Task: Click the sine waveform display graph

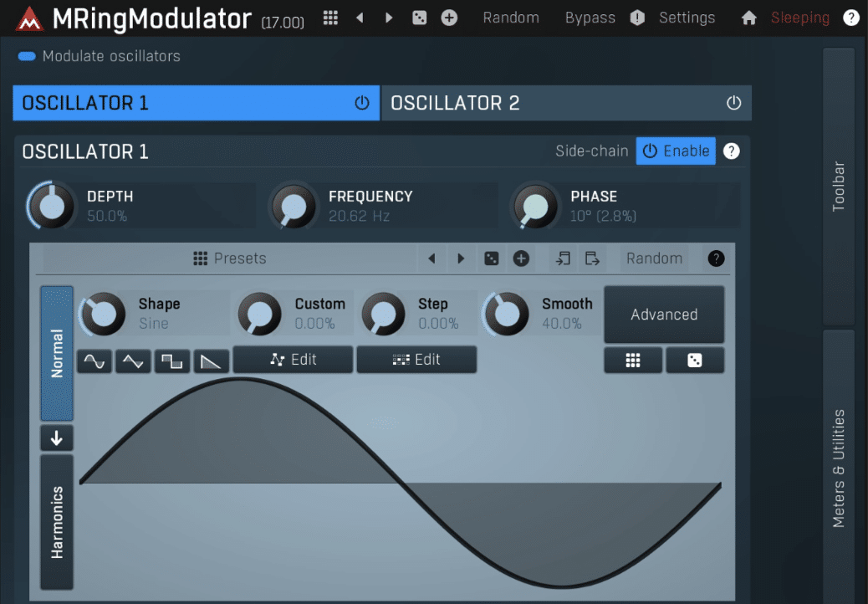Action: pos(401,483)
